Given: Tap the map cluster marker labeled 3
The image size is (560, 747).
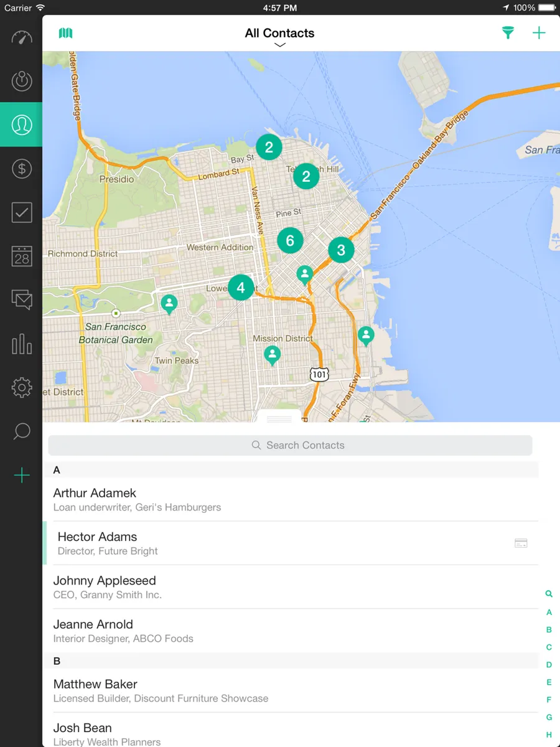Looking at the screenshot, I should point(341,250).
